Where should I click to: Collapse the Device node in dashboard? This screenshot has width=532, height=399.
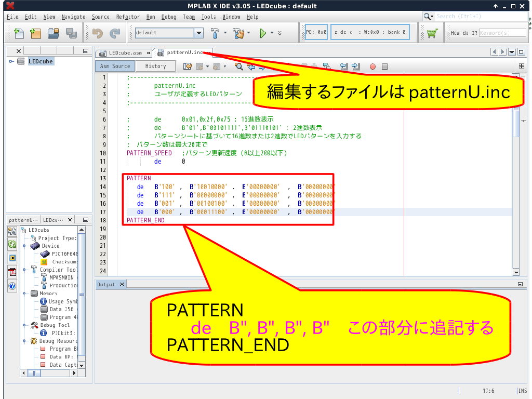24,246
